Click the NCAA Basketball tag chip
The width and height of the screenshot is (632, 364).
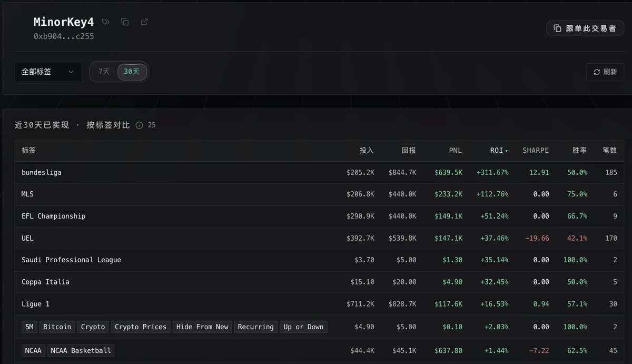[81, 350]
